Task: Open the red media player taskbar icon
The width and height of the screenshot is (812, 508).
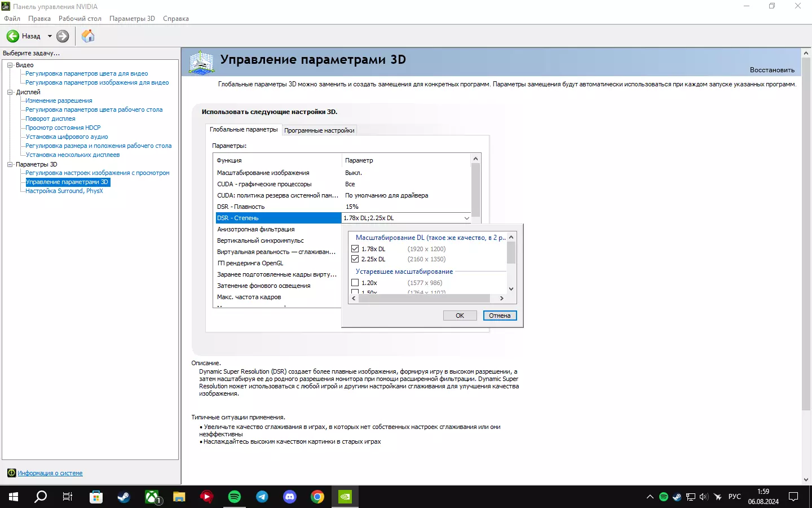Action: tap(207, 497)
